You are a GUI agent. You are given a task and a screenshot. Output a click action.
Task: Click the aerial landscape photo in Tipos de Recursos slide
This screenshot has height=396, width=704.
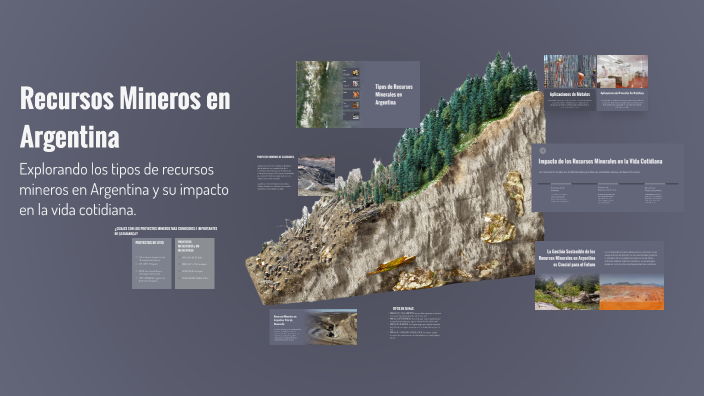pyautogui.click(x=318, y=94)
